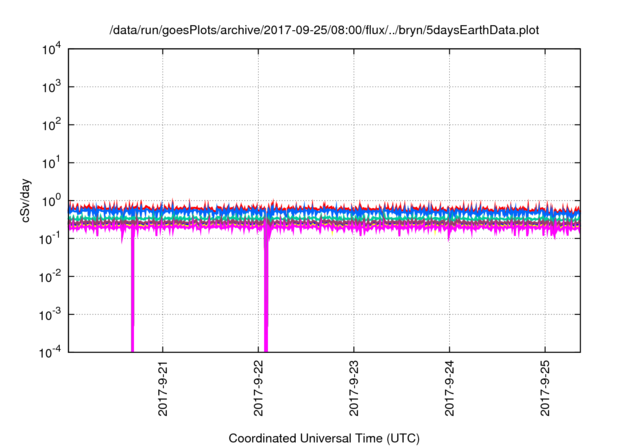Viewport: 640px width, 448px height.
Task: Click the Coordinated Universal Time (UTC) axis label
Action: 324,438
